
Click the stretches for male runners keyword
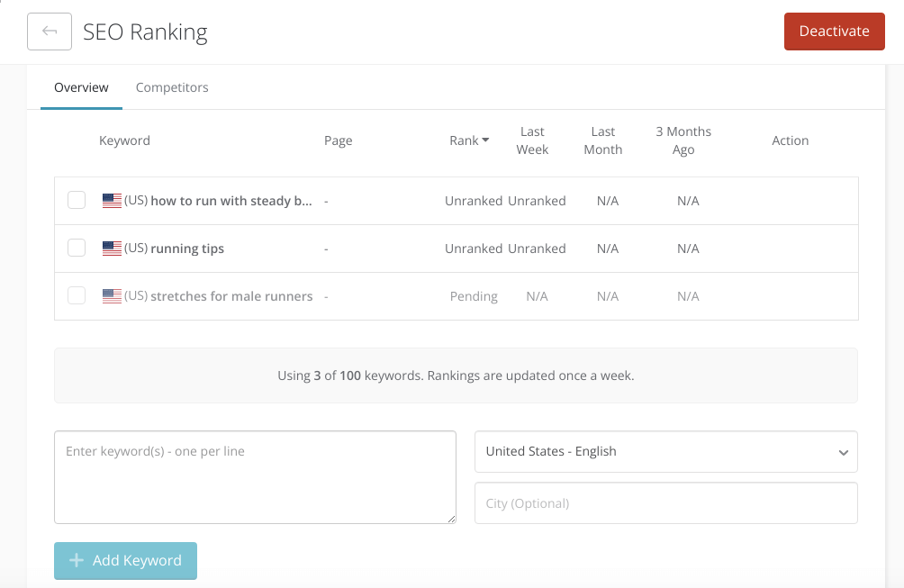click(x=231, y=296)
